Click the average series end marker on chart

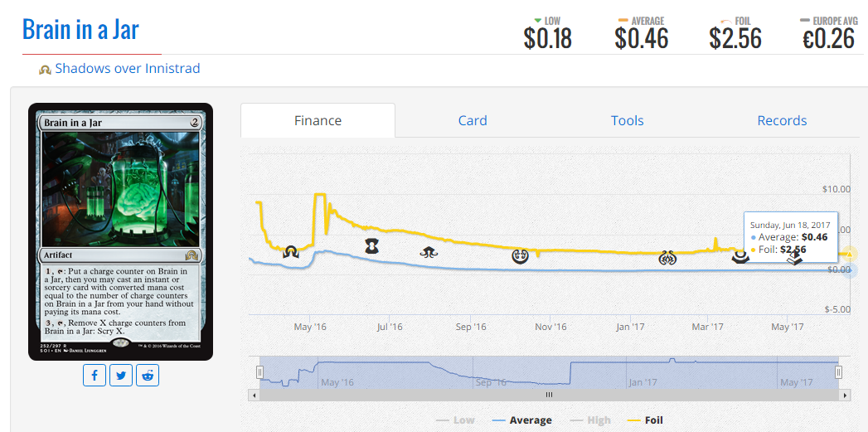tap(850, 271)
